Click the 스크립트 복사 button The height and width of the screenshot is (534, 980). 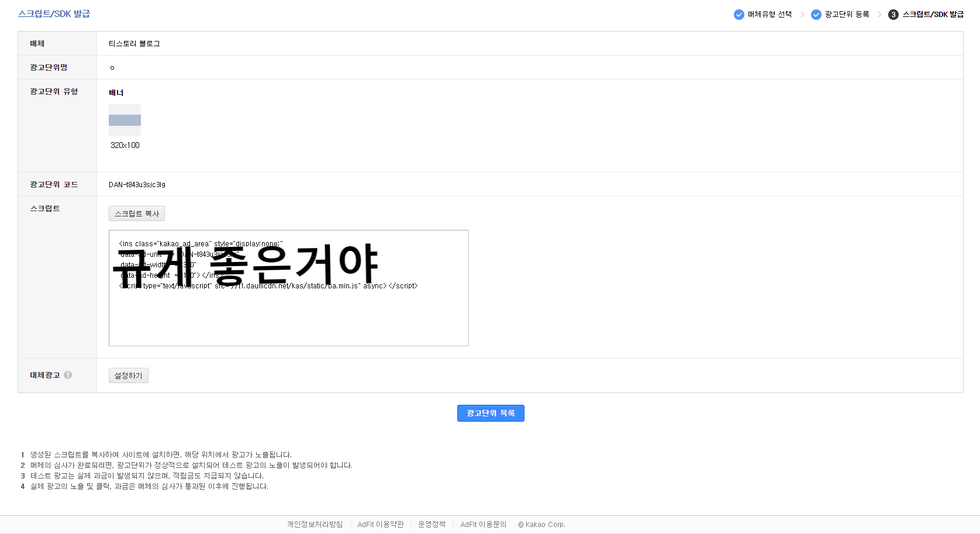137,213
